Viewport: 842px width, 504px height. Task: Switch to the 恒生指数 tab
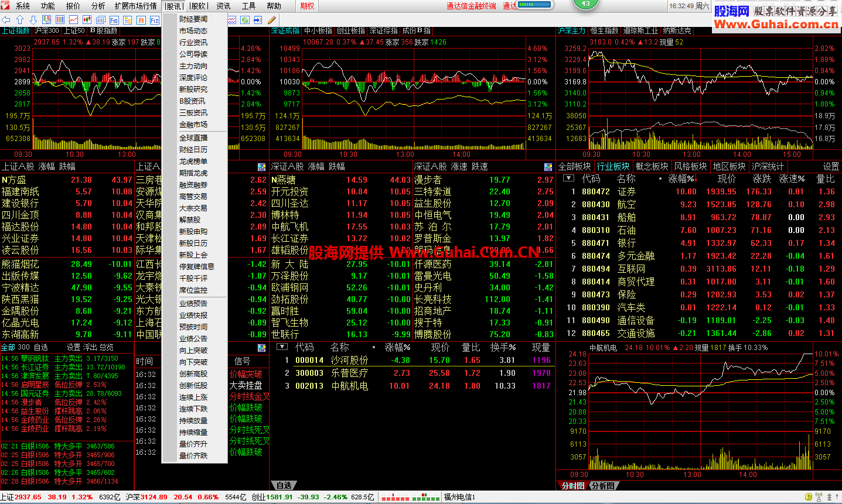click(604, 30)
